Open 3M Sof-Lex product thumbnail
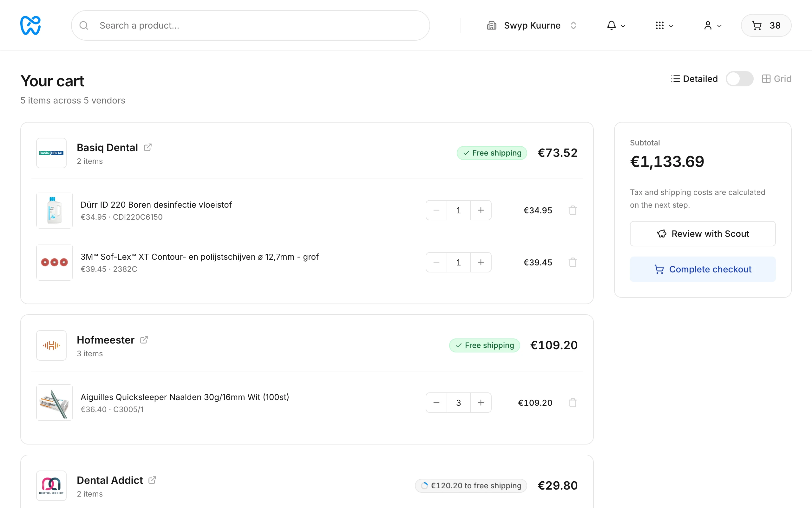 (x=54, y=262)
